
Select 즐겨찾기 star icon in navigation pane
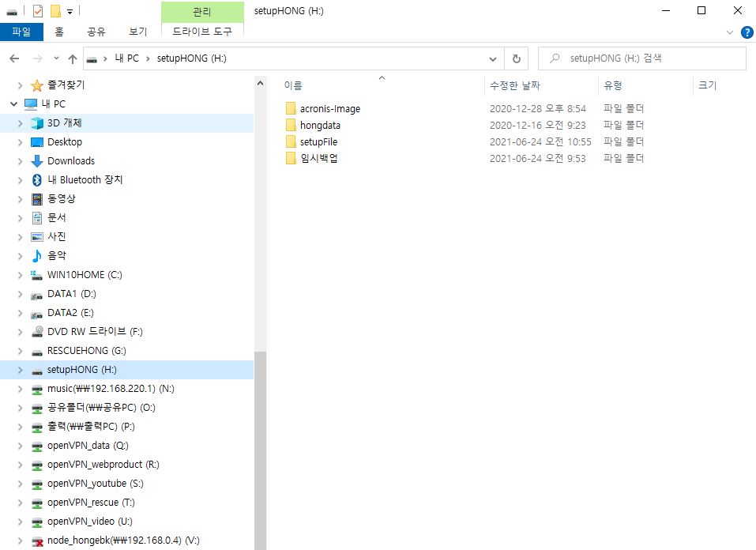pyautogui.click(x=37, y=85)
